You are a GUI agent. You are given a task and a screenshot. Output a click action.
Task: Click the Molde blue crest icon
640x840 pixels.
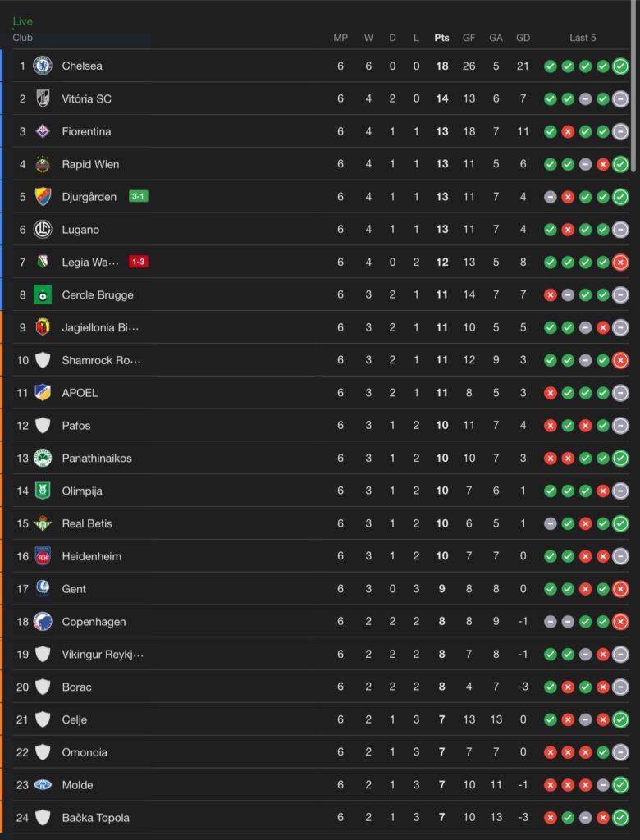[x=43, y=785]
